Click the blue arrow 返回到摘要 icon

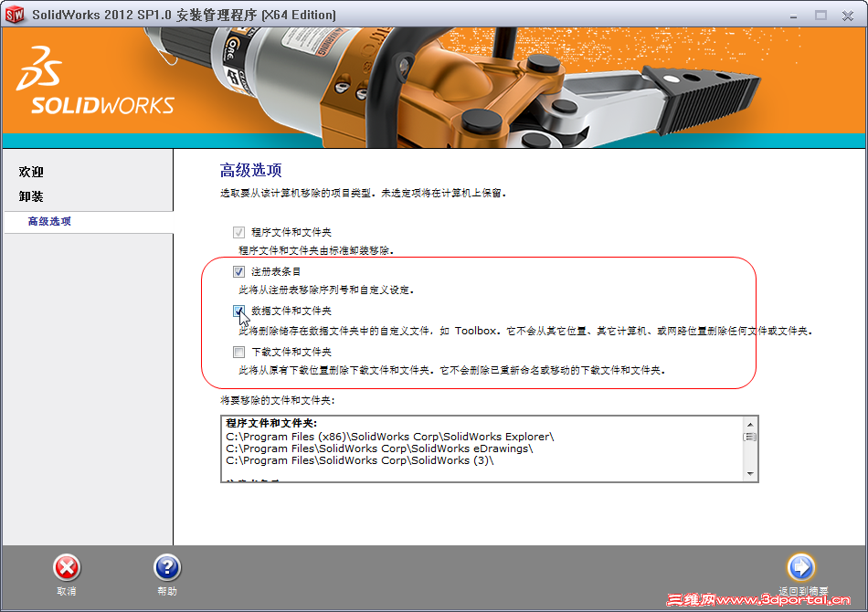[801, 566]
